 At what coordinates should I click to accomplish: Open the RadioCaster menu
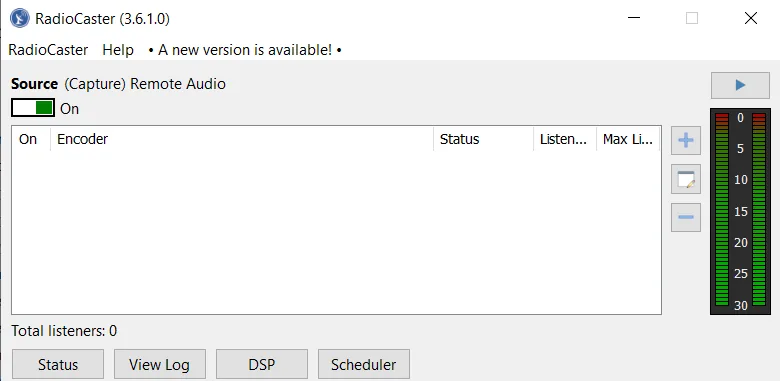[x=48, y=50]
